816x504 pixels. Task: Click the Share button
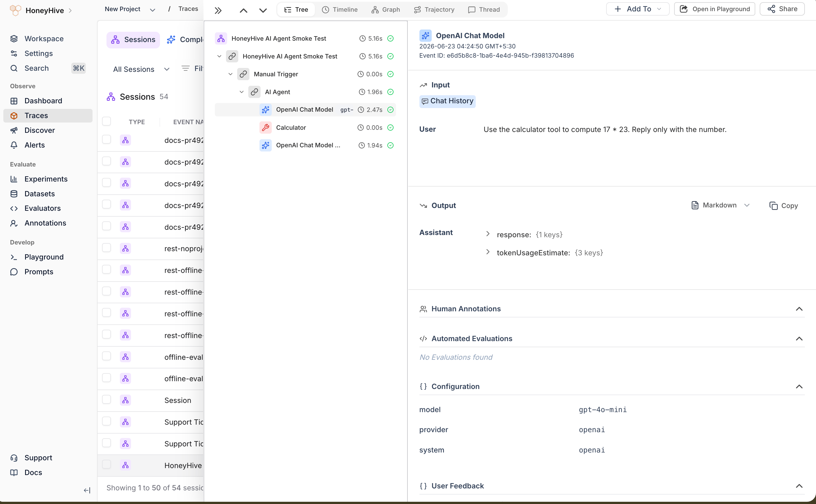coord(782,9)
